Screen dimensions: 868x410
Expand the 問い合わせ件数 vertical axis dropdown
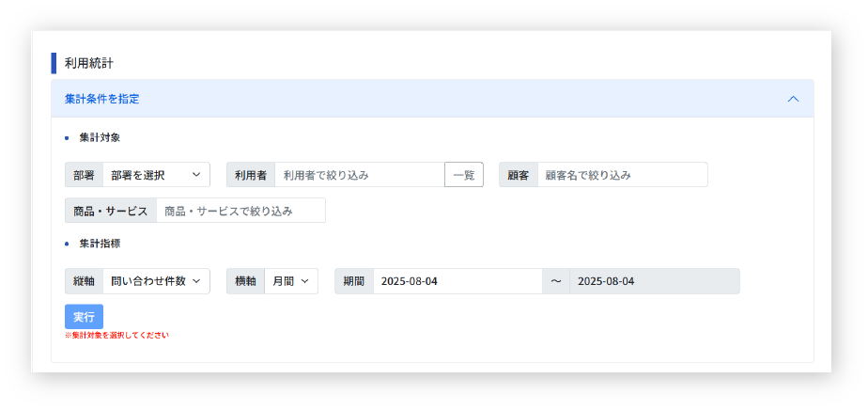tap(156, 281)
